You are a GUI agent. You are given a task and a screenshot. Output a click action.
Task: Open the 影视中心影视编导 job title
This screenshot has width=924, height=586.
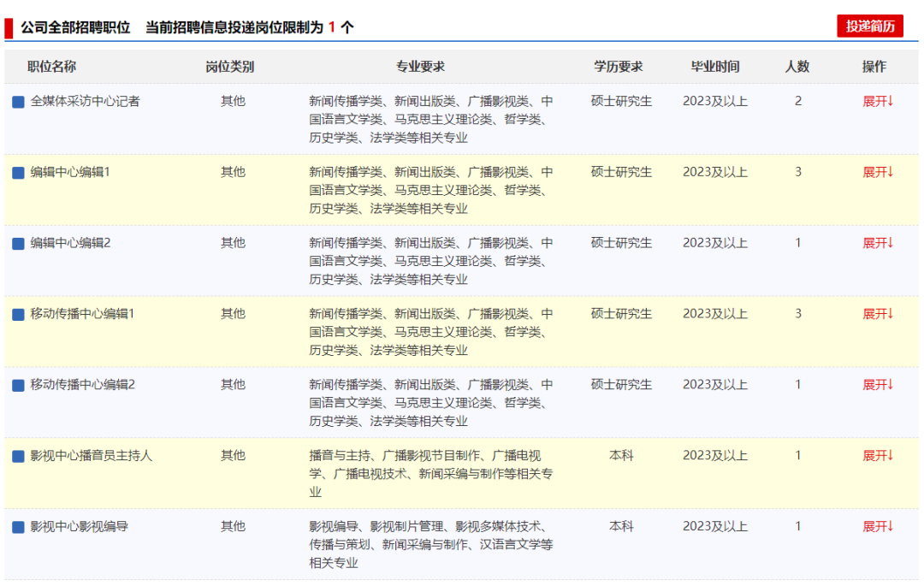tap(79, 527)
